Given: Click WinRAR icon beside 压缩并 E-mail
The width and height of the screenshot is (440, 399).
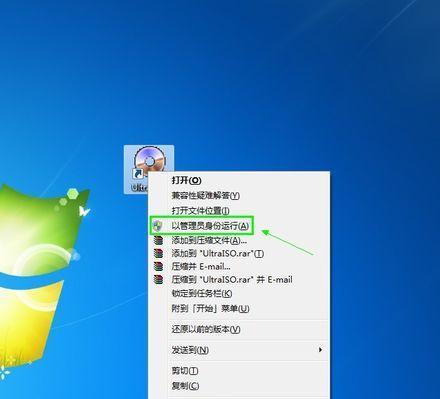Looking at the screenshot, I should (x=158, y=266).
